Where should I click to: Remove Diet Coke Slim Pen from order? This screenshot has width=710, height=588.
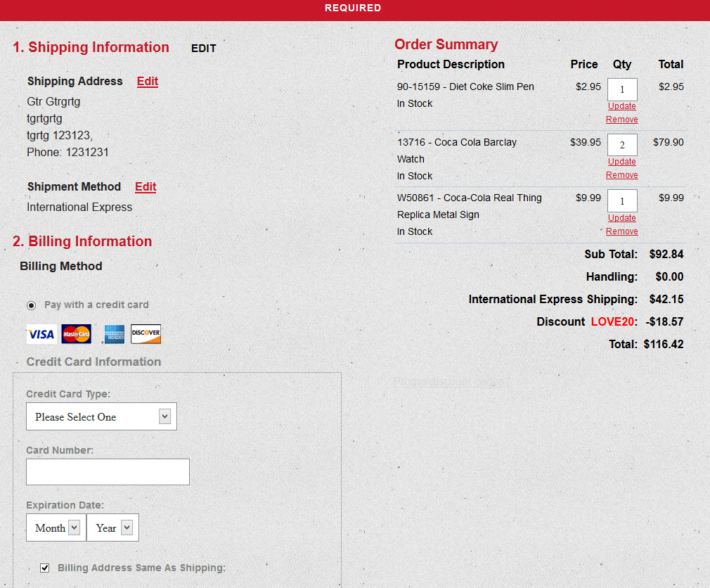pyautogui.click(x=621, y=120)
